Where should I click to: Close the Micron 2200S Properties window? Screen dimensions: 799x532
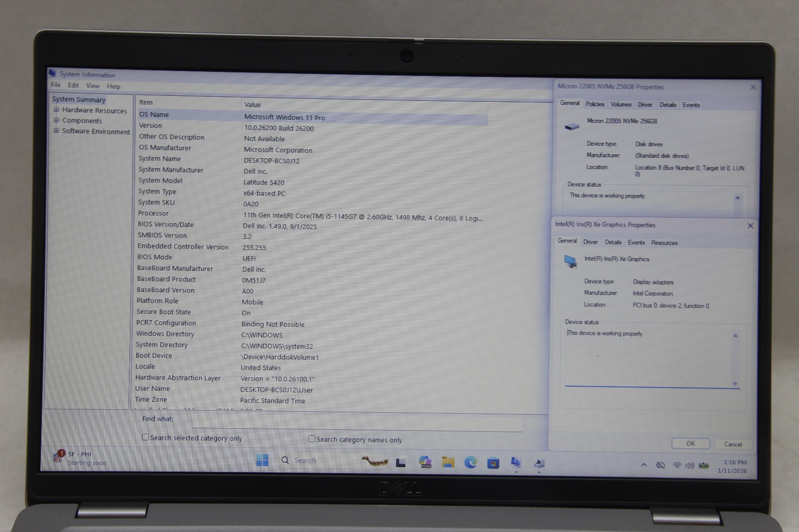[753, 87]
